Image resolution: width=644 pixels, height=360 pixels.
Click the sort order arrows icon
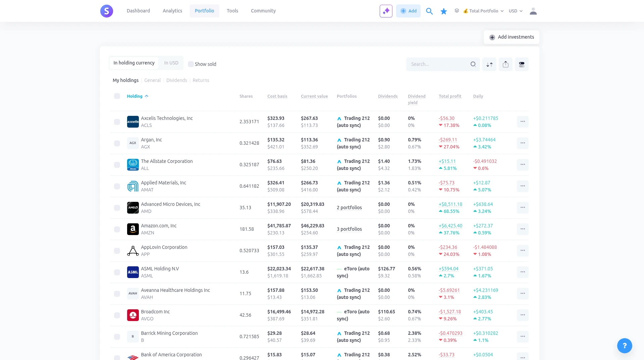coord(489,64)
